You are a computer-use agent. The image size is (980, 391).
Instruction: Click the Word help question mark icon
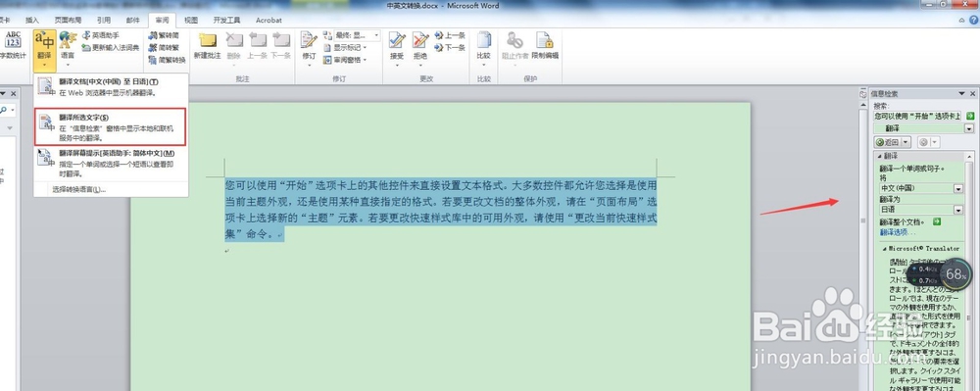[975, 21]
